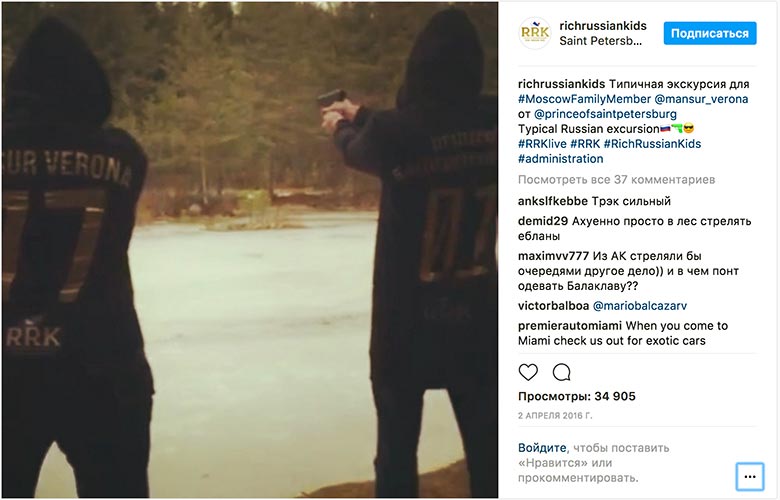Click the video post to play
The image size is (780, 500).
pos(250,250)
